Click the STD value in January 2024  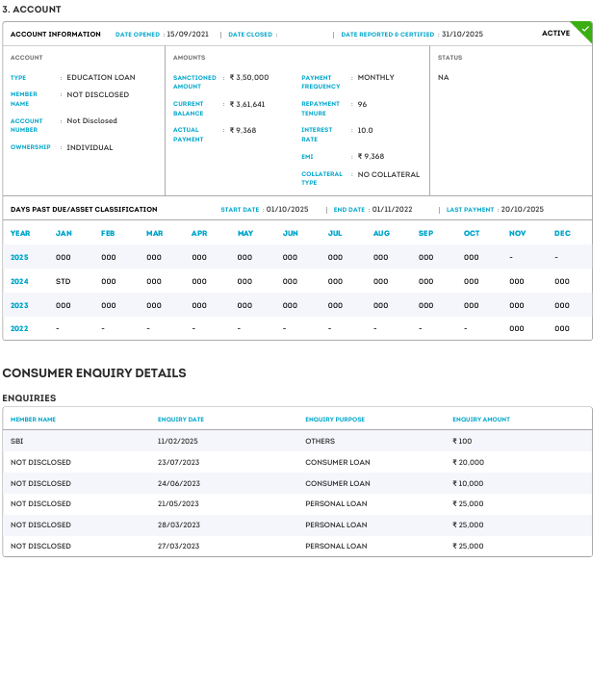pyautogui.click(x=63, y=281)
